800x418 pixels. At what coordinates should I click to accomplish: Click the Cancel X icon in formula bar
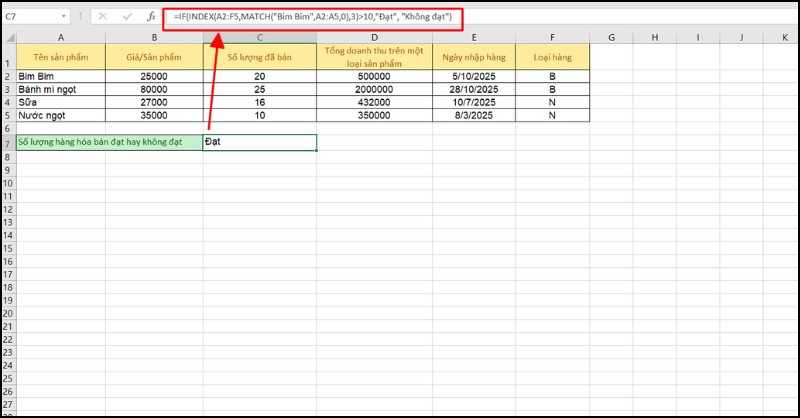104,18
